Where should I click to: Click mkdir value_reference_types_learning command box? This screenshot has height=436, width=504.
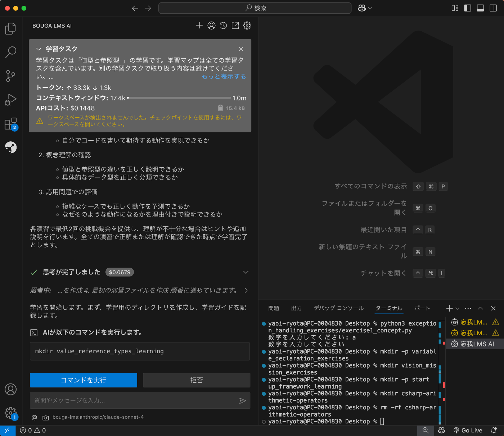[140, 351]
